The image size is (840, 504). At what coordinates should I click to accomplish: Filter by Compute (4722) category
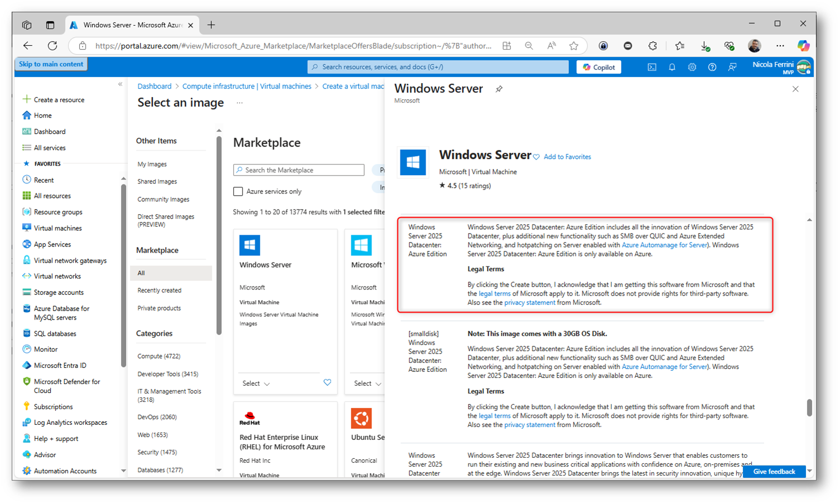click(x=158, y=356)
